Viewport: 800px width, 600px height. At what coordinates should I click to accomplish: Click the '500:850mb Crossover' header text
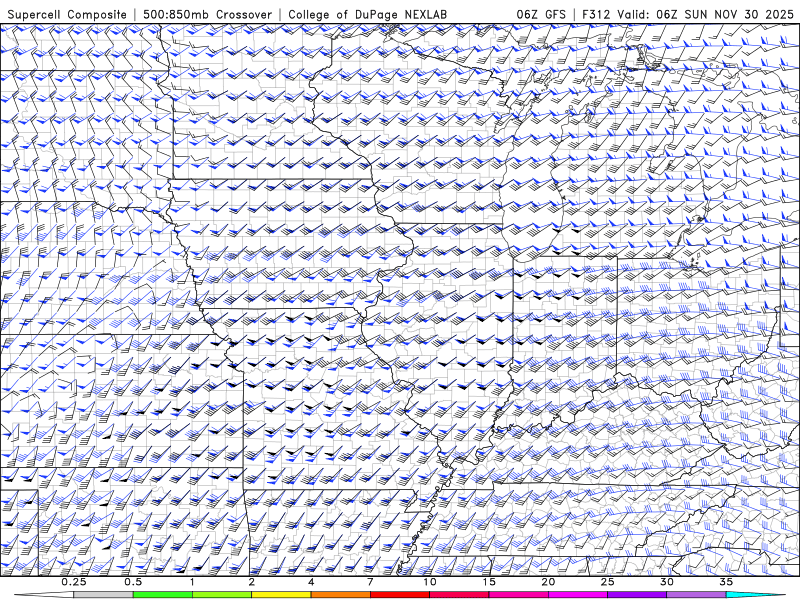(x=207, y=15)
